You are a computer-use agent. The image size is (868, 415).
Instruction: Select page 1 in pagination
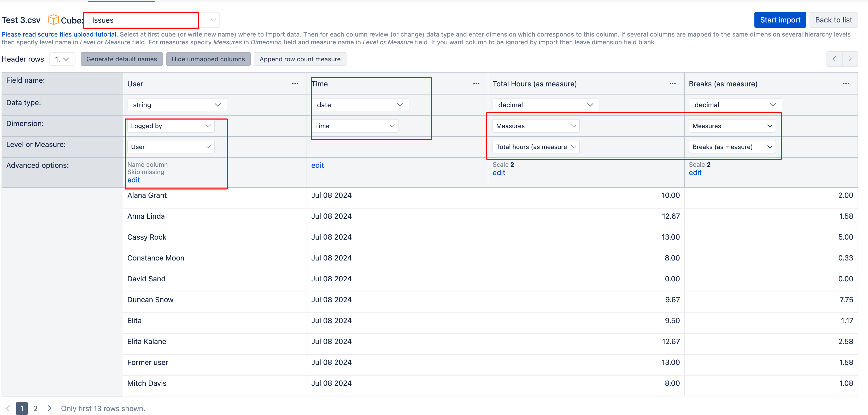click(x=22, y=408)
